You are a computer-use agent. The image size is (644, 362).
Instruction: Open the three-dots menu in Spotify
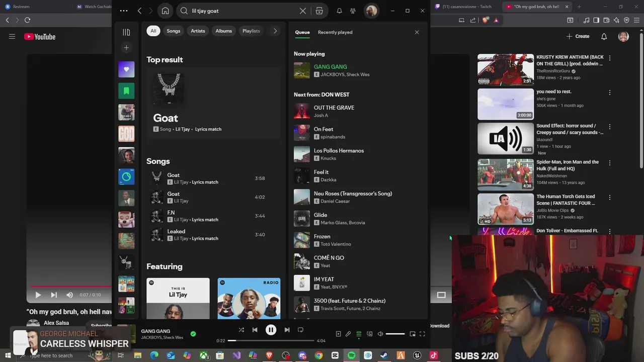pyautogui.click(x=124, y=11)
